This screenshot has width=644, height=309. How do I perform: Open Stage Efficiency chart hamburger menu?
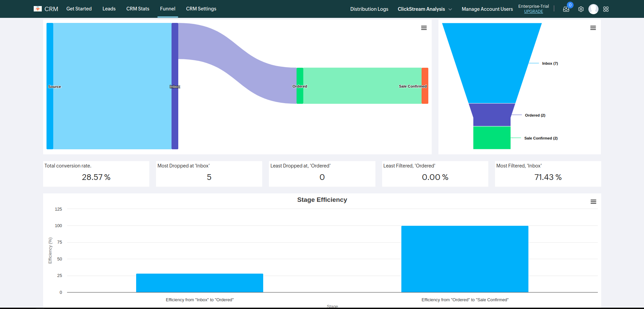[x=593, y=202]
